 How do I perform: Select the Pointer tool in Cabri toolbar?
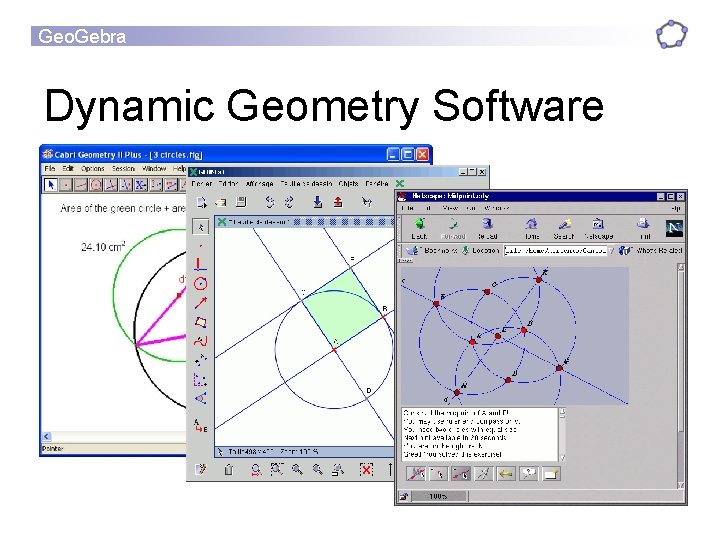point(51,185)
